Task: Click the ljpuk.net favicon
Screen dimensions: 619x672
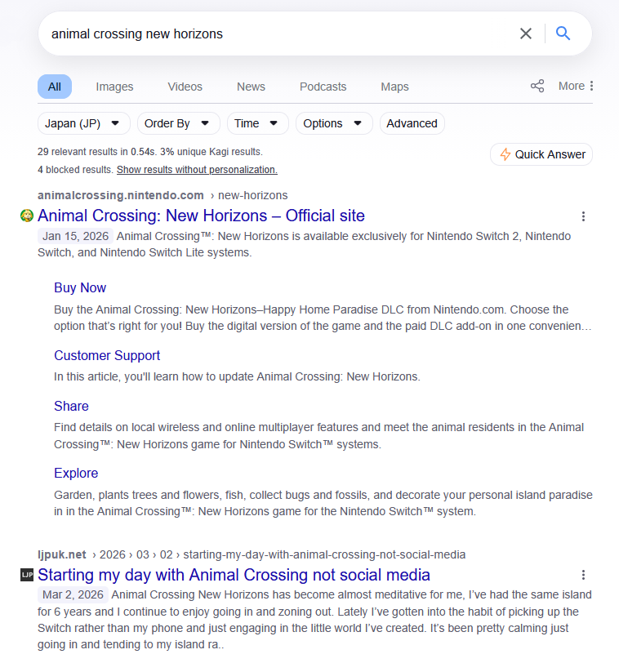Action: point(27,575)
